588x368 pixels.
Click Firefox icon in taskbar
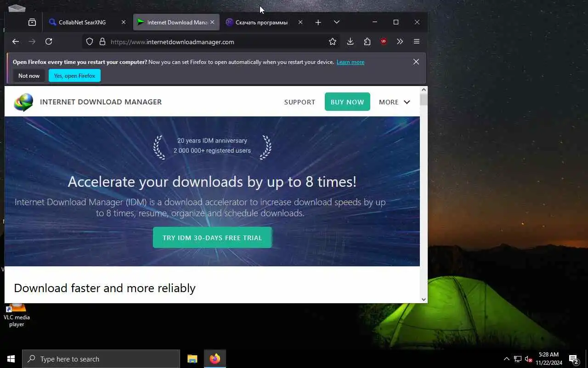click(215, 359)
